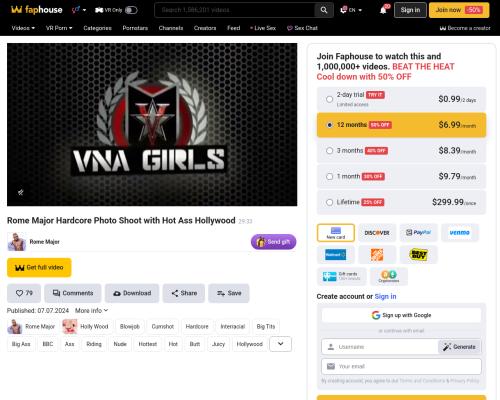The image size is (500, 400).
Task: Open the Categories menu item
Action: [97, 28]
